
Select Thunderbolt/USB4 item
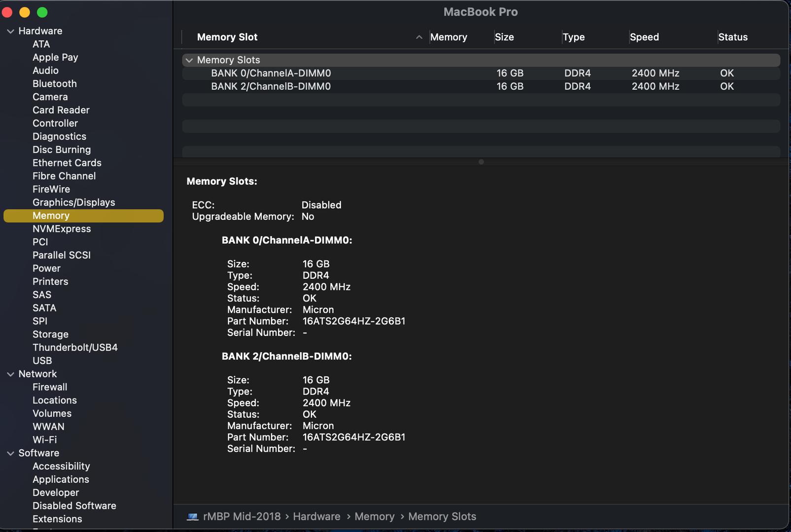click(75, 348)
